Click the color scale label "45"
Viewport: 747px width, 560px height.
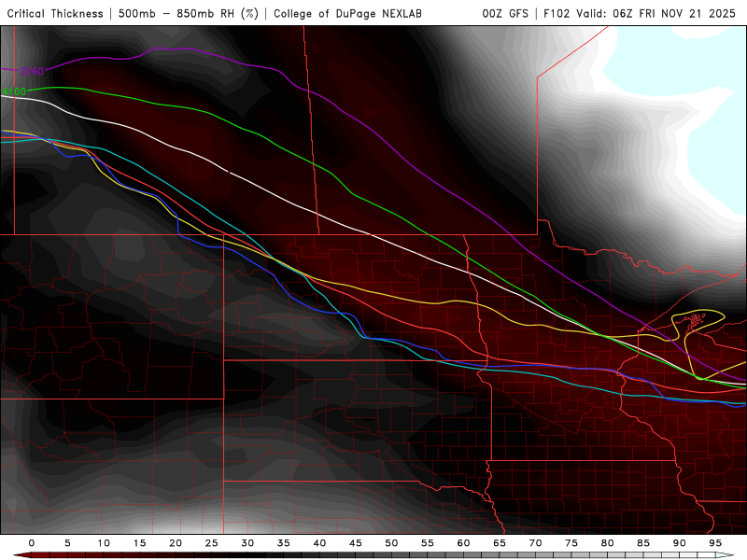coord(356,543)
